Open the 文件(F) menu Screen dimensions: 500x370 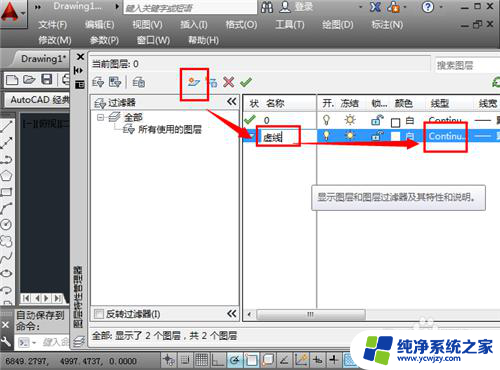coord(53,25)
